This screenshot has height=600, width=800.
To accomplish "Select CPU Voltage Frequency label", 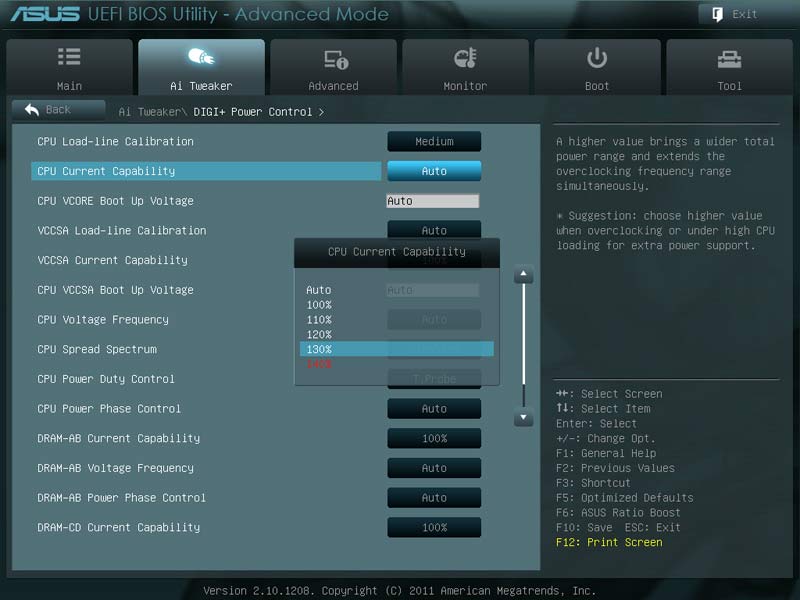I will [x=103, y=319].
